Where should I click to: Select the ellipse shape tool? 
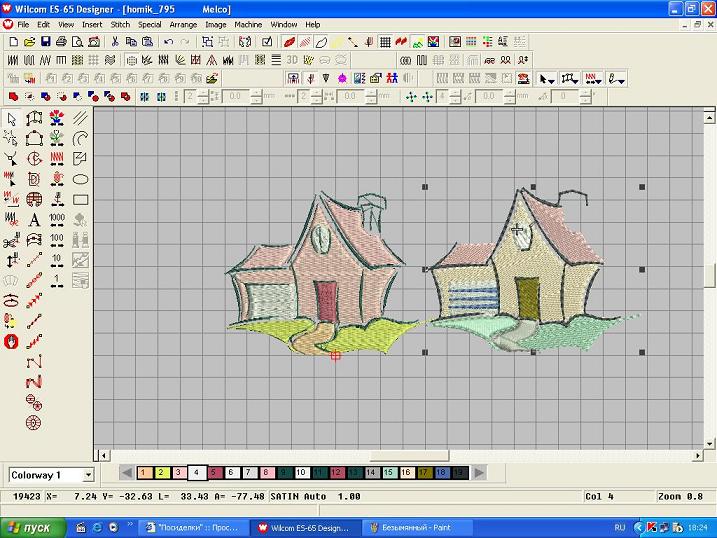[x=80, y=179]
